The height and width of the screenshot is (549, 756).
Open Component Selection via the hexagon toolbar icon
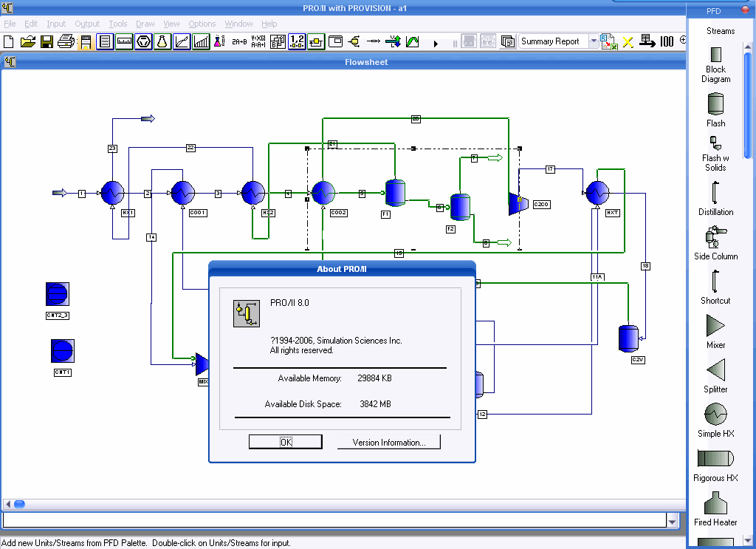(x=142, y=41)
